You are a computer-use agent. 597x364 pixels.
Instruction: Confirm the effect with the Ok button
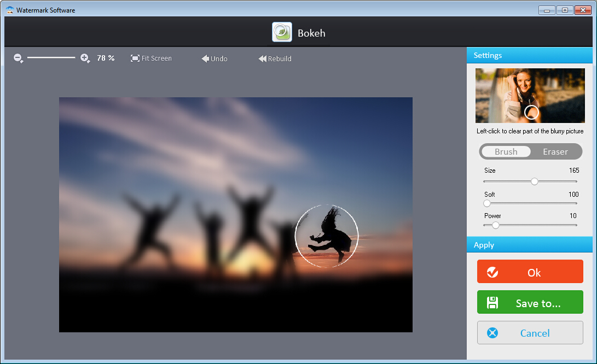tap(530, 272)
